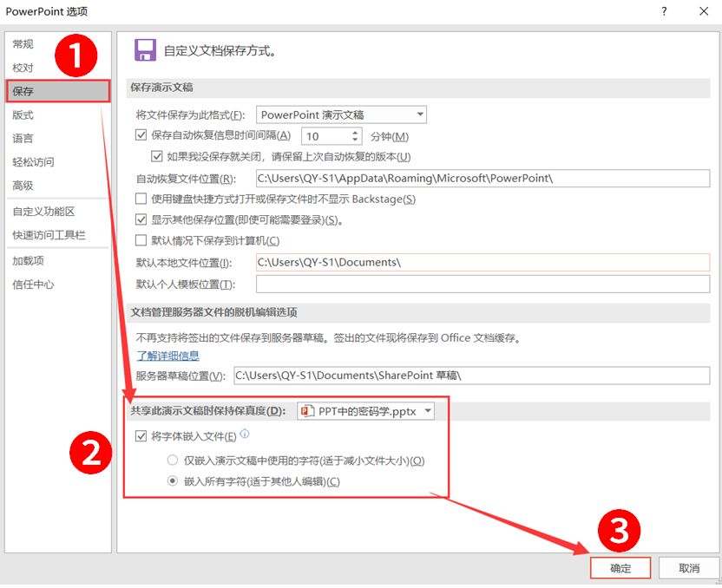The image size is (722, 588).
Task: Toggle 显示其他保存位置 checkbox
Action: (x=141, y=219)
